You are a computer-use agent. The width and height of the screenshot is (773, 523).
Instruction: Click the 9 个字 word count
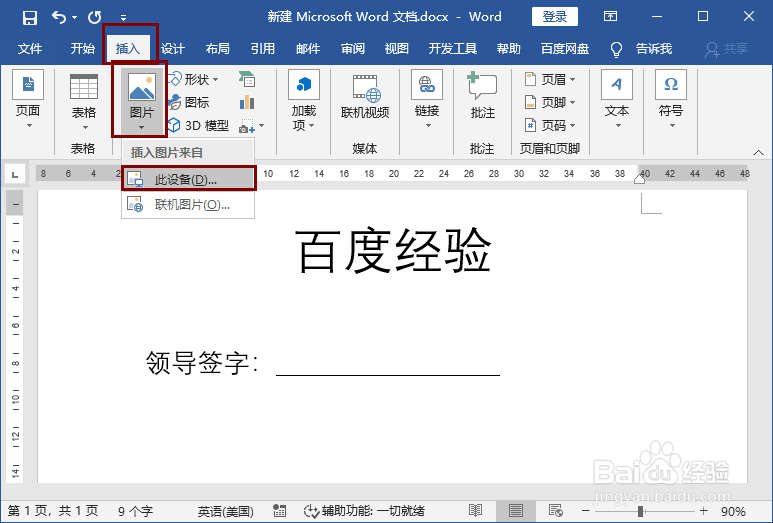pyautogui.click(x=135, y=512)
